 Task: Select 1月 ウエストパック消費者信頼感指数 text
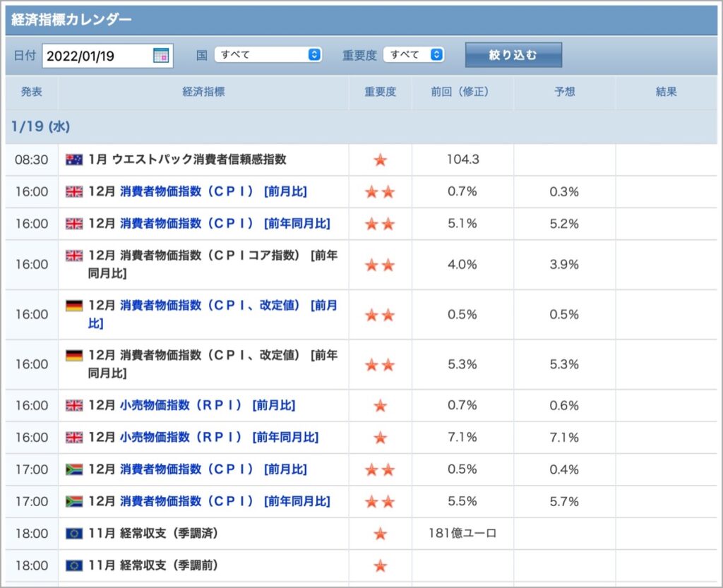[x=187, y=160]
